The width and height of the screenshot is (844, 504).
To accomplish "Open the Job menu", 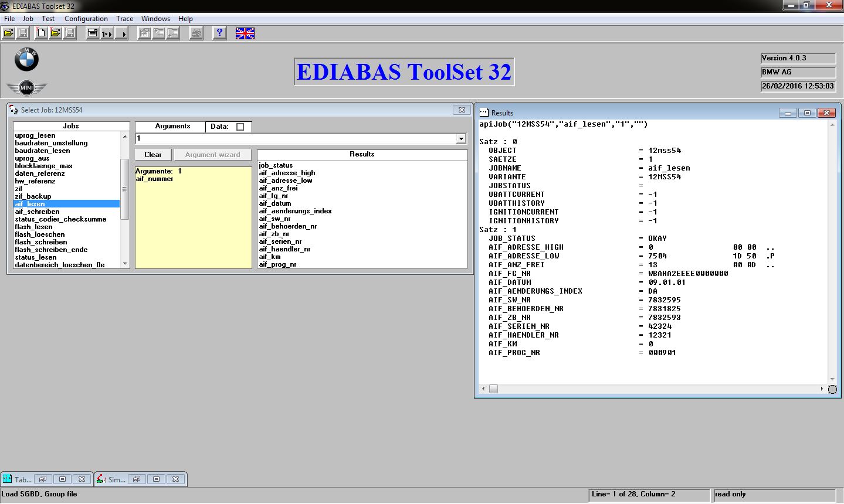I will coord(28,19).
